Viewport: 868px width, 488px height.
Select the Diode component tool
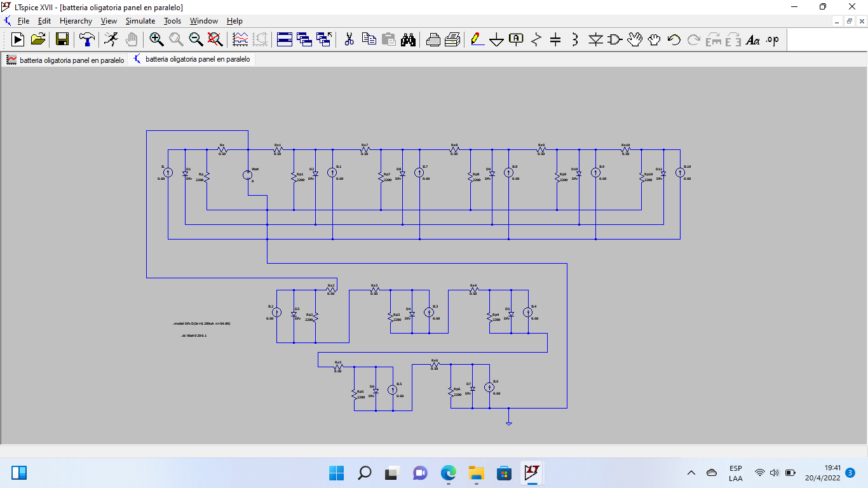point(595,39)
